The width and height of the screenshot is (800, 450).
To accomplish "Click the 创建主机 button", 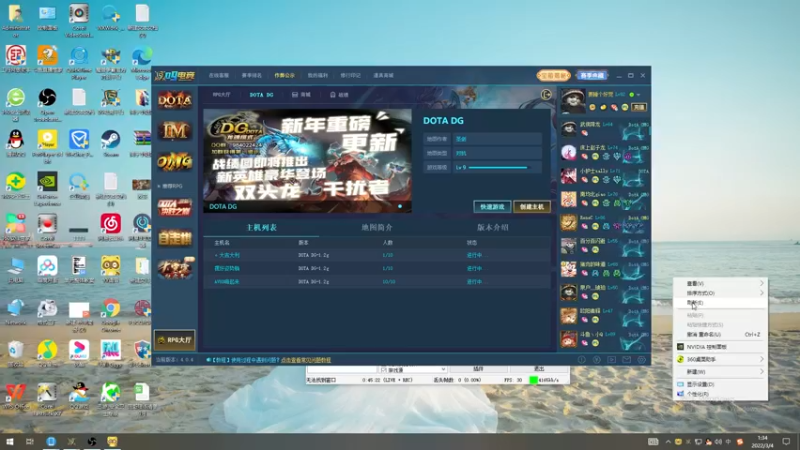I will pos(532,207).
